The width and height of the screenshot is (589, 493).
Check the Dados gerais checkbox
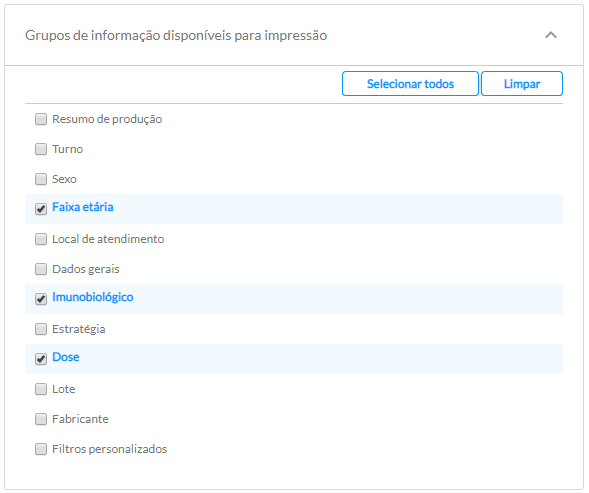click(x=41, y=269)
